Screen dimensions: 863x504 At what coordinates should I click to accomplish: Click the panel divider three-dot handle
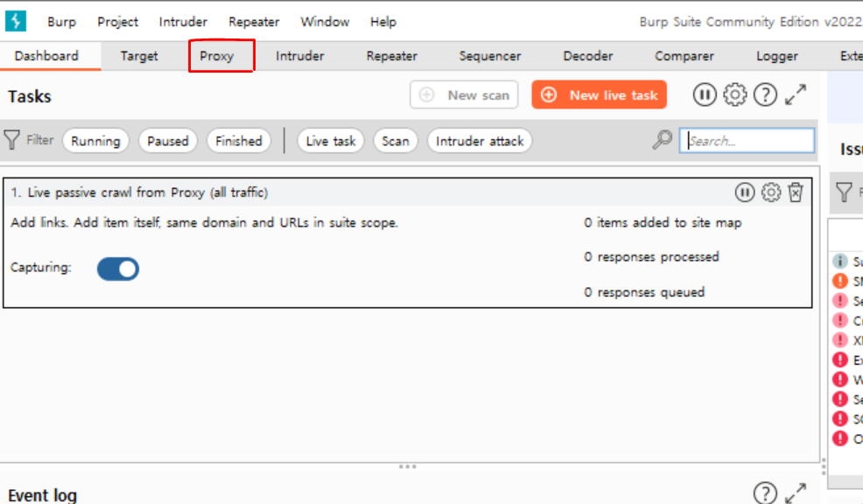pyautogui.click(x=407, y=466)
